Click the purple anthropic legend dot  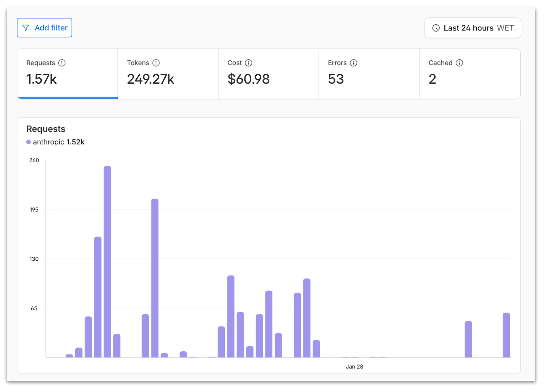point(29,142)
